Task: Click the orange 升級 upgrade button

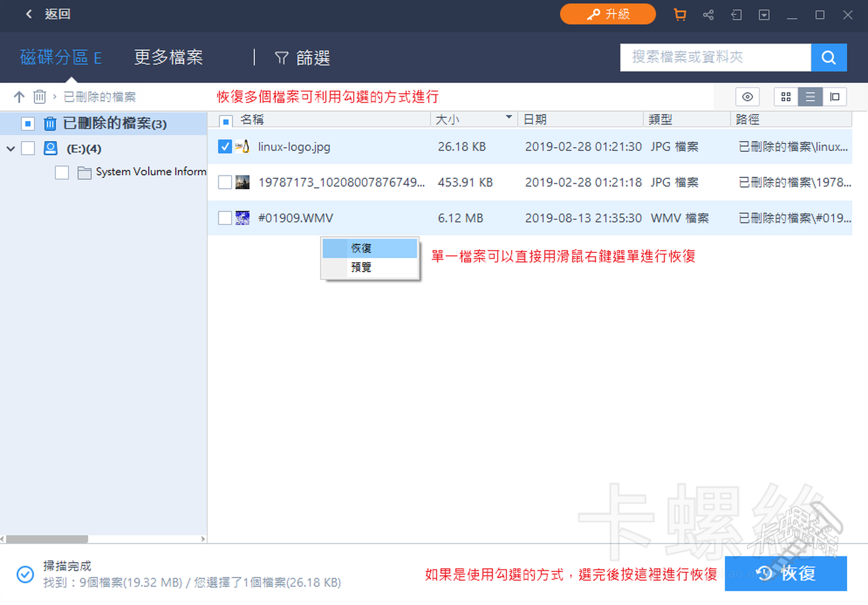Action: pyautogui.click(x=607, y=14)
